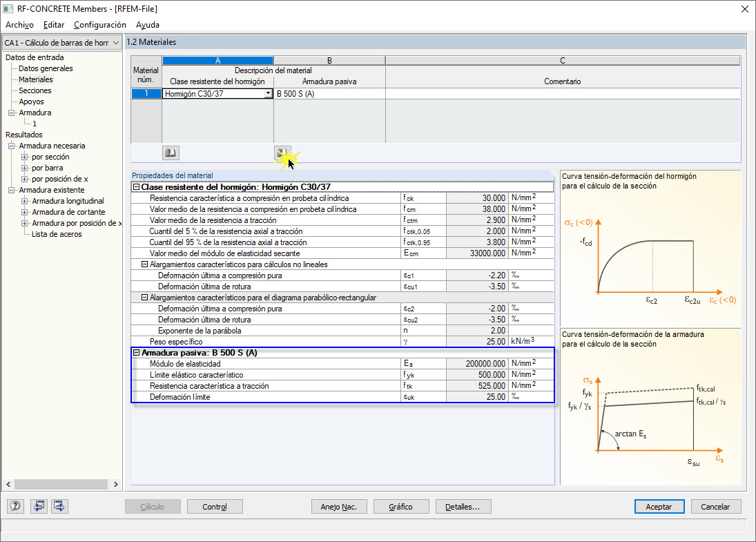
Task: Open the Ayuda menu
Action: pyautogui.click(x=148, y=25)
